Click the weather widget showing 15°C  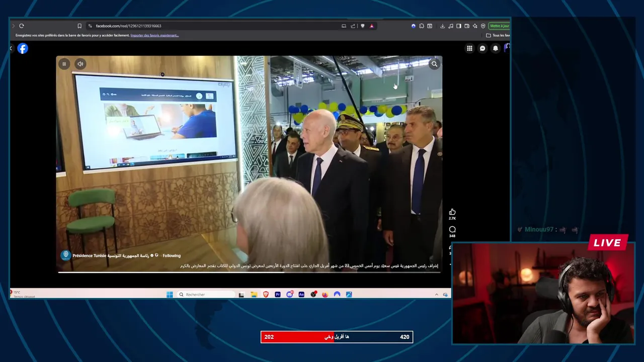pos(22,294)
